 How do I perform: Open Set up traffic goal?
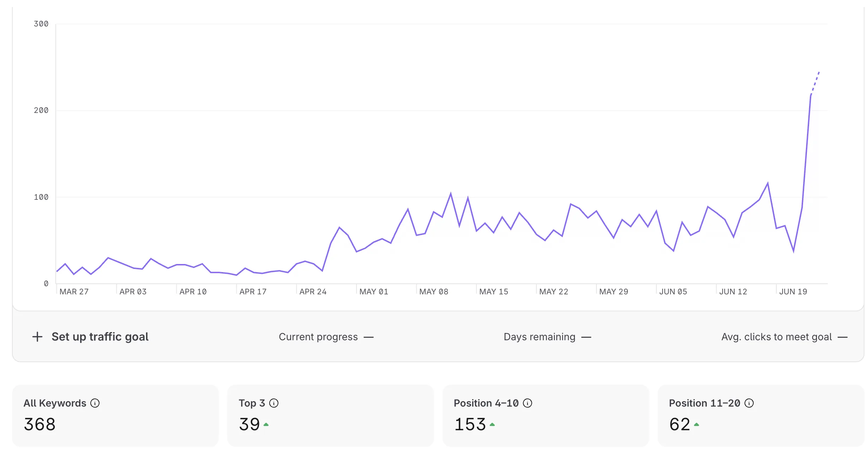click(x=100, y=337)
